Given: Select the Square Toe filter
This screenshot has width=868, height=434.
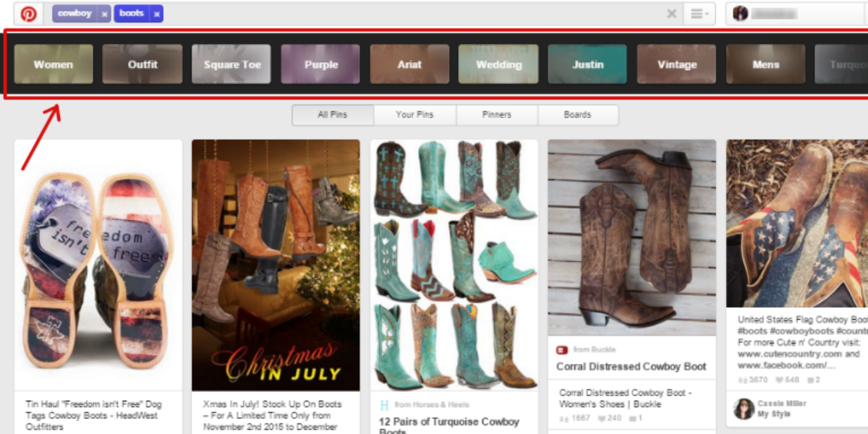Looking at the screenshot, I should tap(231, 64).
